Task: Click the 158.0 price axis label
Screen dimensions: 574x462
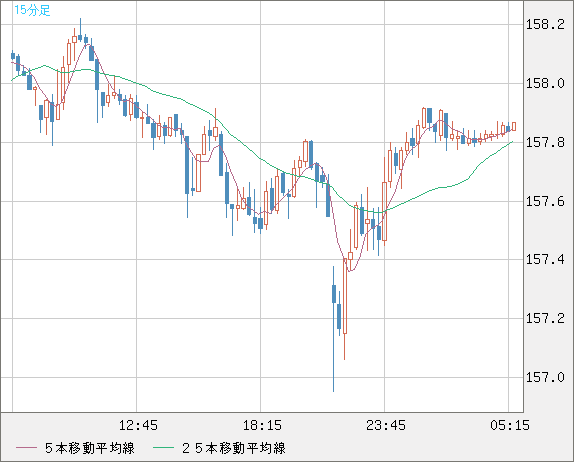Action: coord(545,83)
